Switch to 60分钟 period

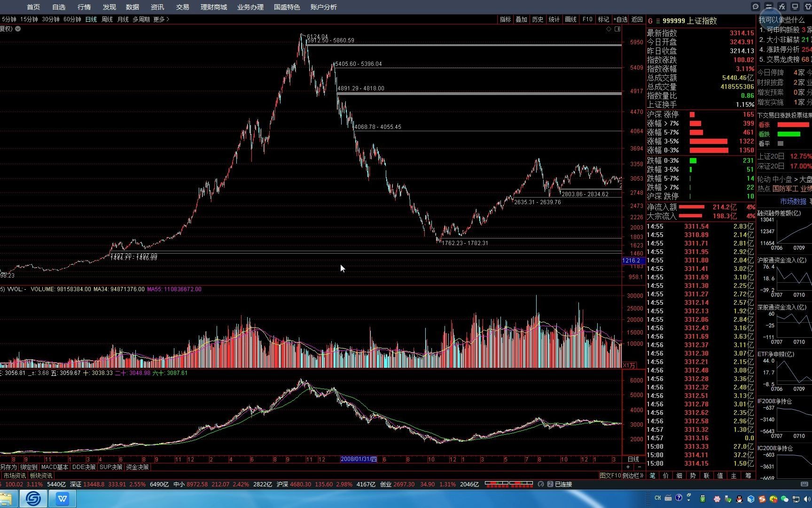click(72, 19)
